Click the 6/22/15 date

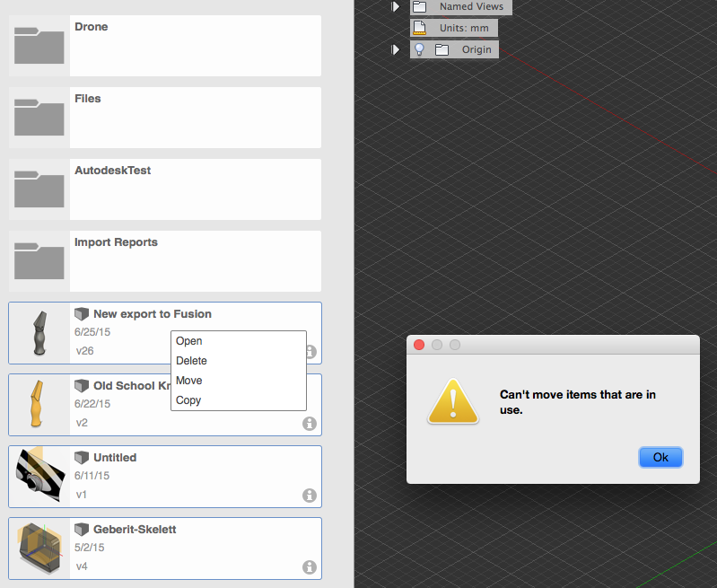[92, 404]
